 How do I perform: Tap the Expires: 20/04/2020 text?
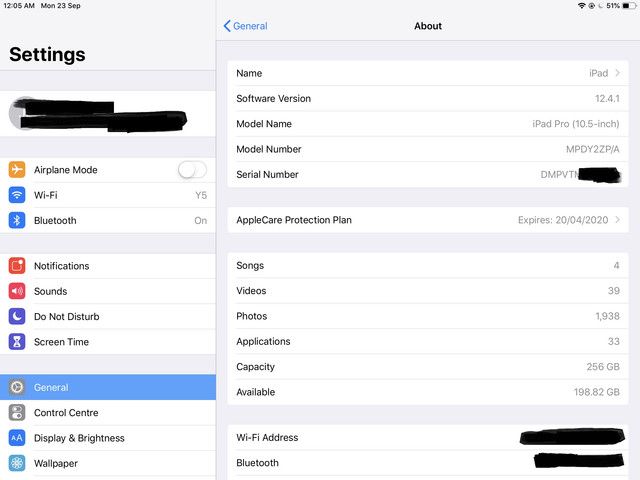click(563, 220)
